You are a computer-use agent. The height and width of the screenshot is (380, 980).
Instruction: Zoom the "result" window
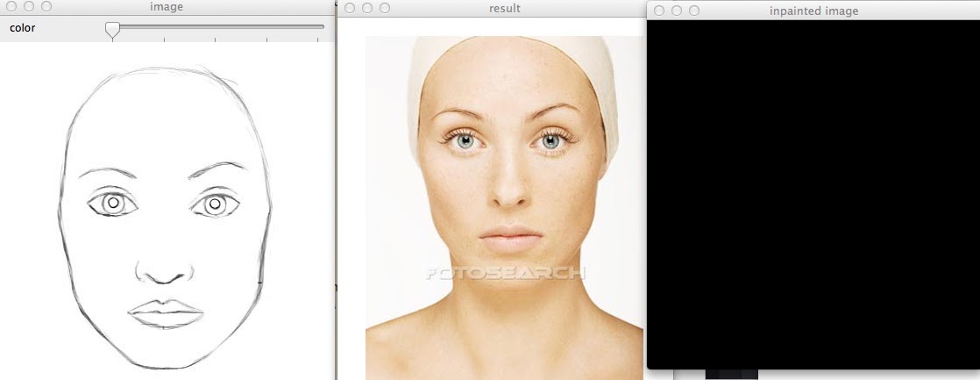point(385,8)
